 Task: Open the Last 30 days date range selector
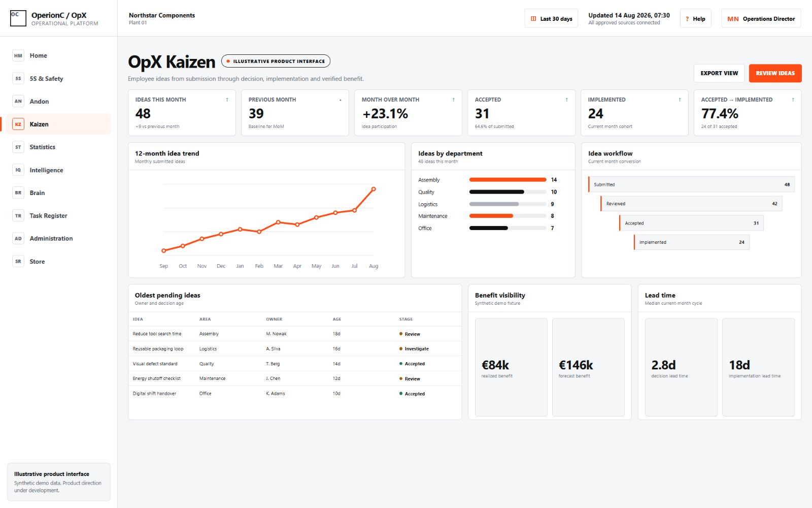[x=551, y=19]
